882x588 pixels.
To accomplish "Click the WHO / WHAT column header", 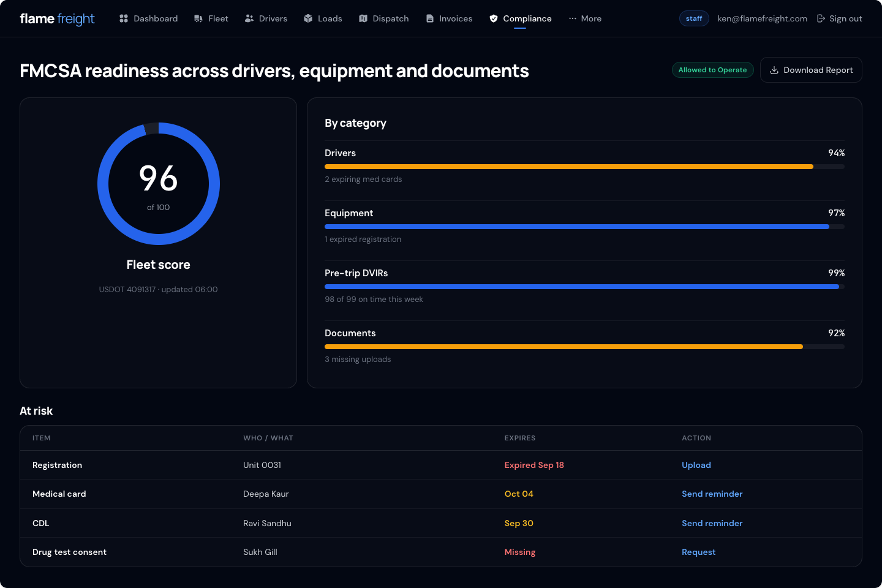I will [268, 438].
